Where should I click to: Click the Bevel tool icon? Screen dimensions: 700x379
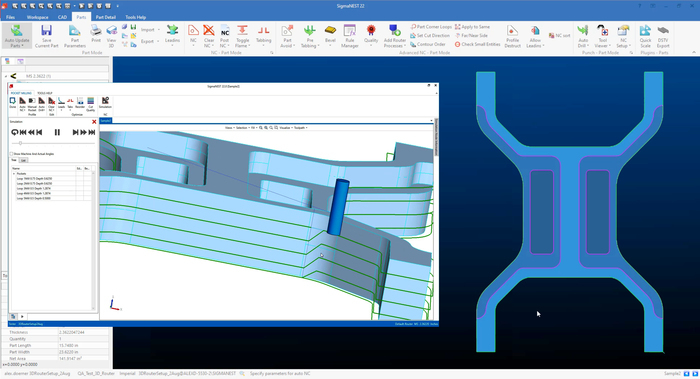(330, 36)
